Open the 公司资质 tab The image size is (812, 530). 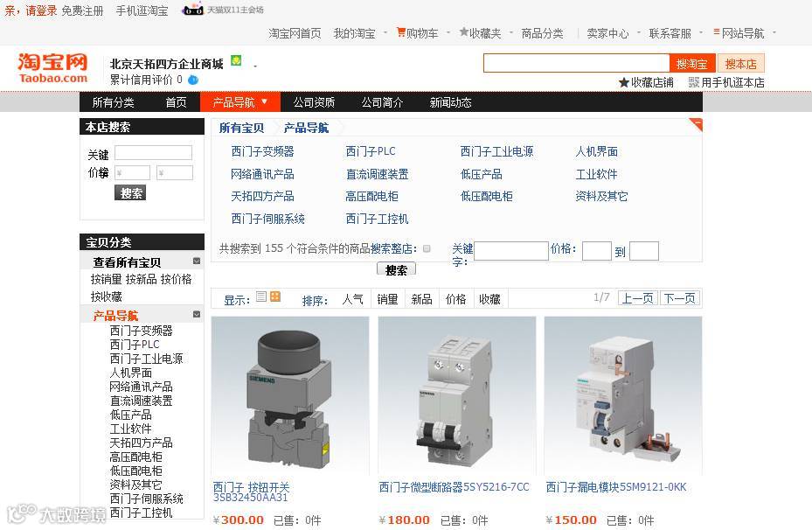pos(315,102)
